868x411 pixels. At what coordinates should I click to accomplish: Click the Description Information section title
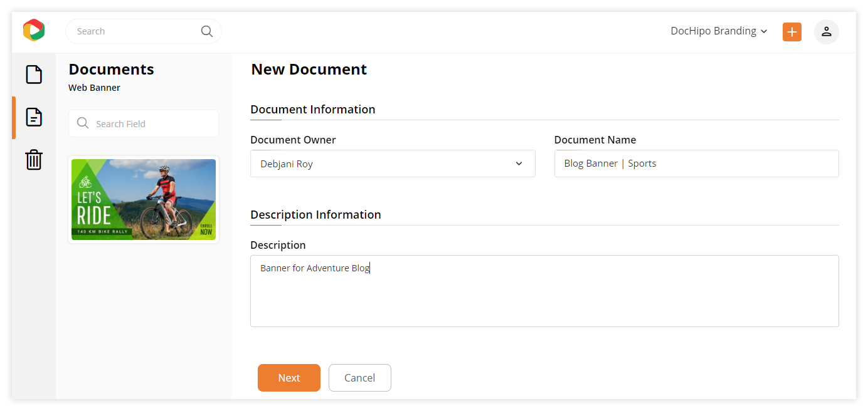click(315, 214)
